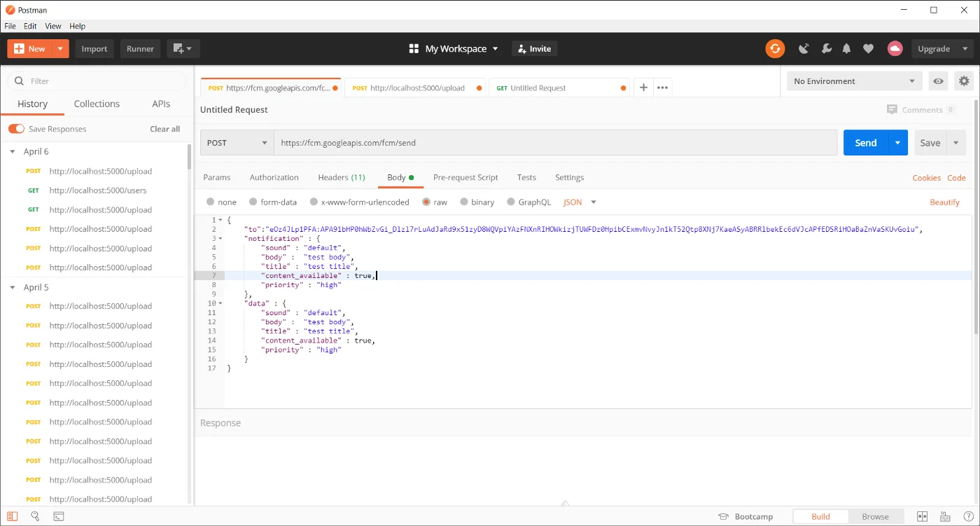
Task: Toggle the Save Responses switch off
Action: point(17,129)
